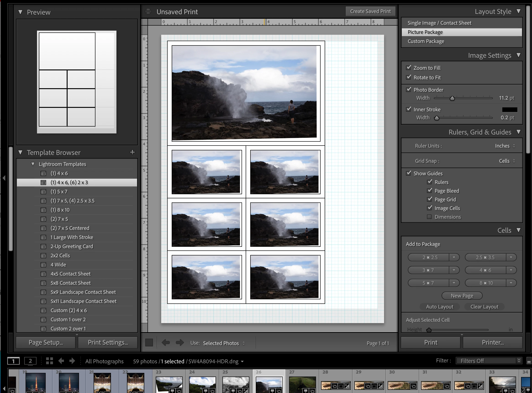Image resolution: width=532 pixels, height=393 pixels.
Task: Disable the Zoom to Fill checkbox
Action: click(409, 68)
